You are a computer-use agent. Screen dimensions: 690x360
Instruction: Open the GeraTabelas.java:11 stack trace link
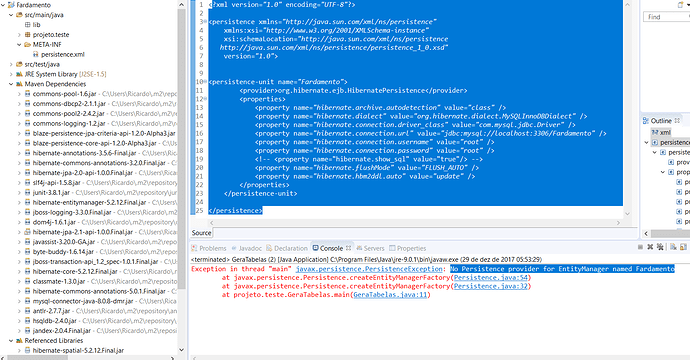390,295
